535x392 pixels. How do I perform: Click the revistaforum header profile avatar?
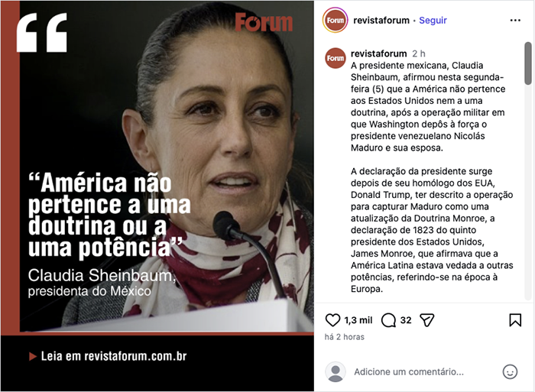(335, 20)
